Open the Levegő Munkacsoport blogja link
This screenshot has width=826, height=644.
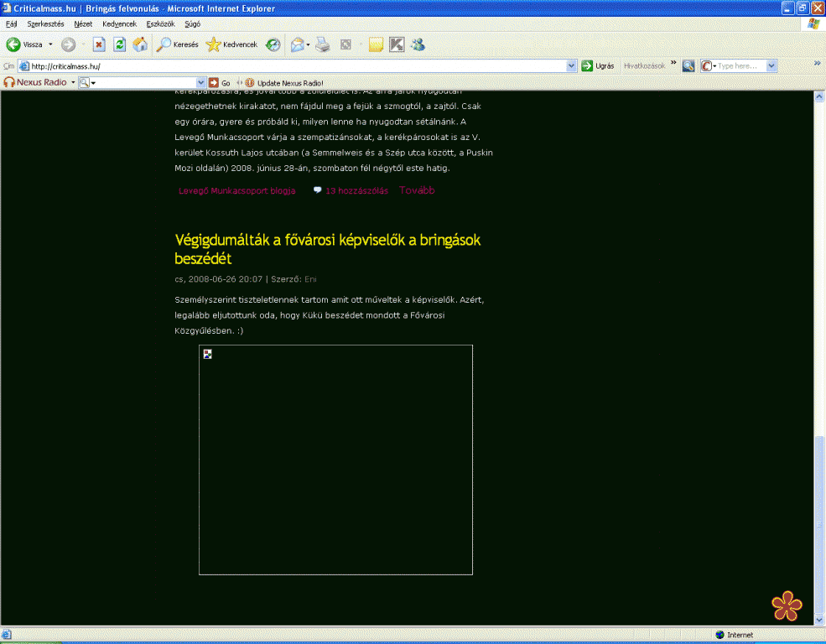[x=236, y=190]
